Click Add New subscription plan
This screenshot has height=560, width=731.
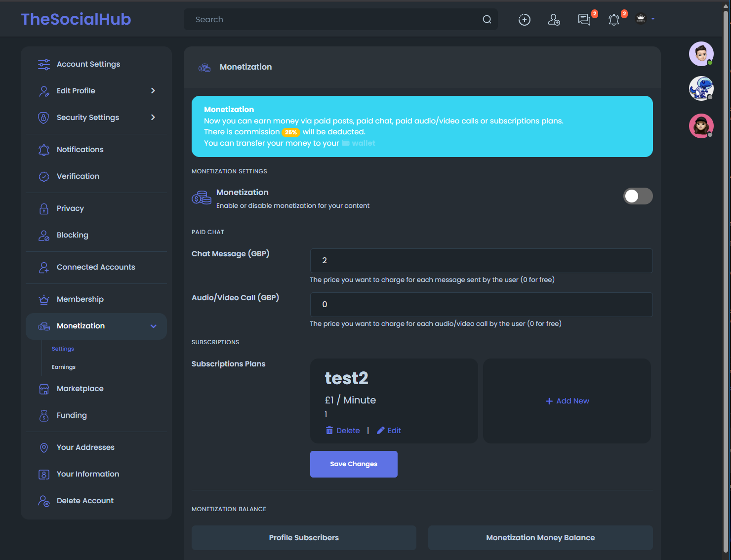567,401
